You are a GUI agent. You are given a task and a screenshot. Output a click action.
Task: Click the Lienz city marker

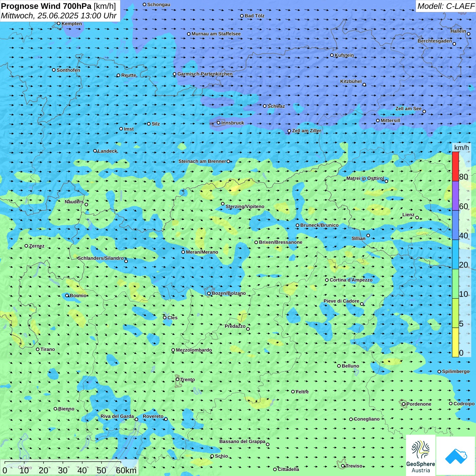tap(417, 218)
